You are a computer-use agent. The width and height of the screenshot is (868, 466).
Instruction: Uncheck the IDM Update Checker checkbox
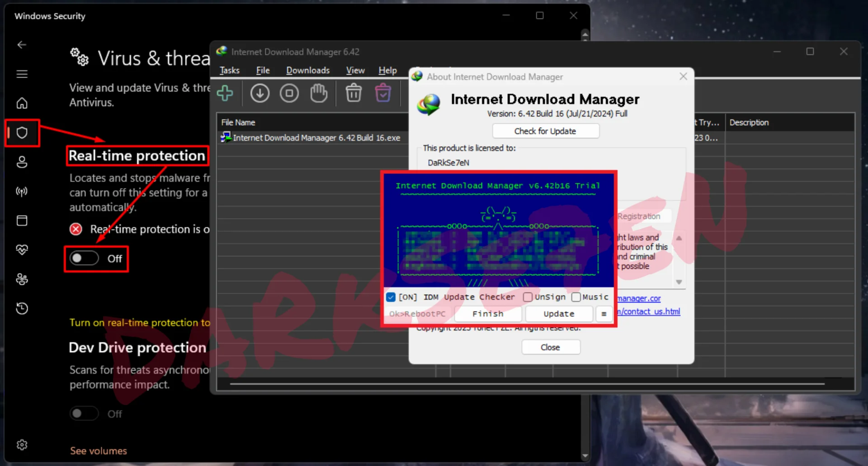click(x=391, y=297)
